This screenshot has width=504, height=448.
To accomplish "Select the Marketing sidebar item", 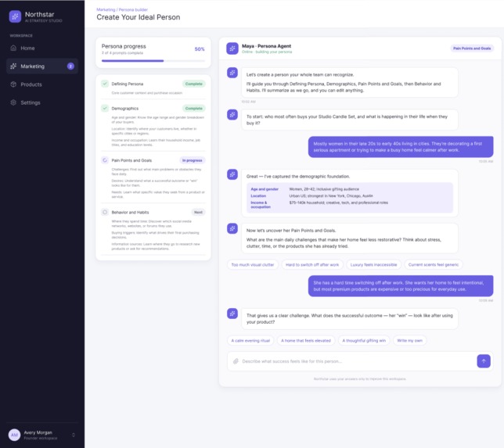I will tap(42, 66).
